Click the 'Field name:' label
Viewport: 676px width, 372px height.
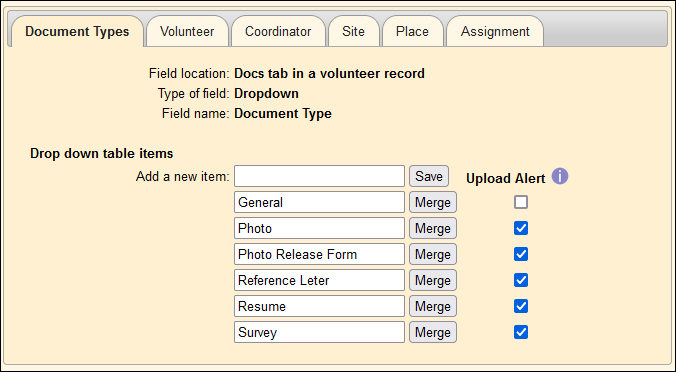(x=196, y=114)
